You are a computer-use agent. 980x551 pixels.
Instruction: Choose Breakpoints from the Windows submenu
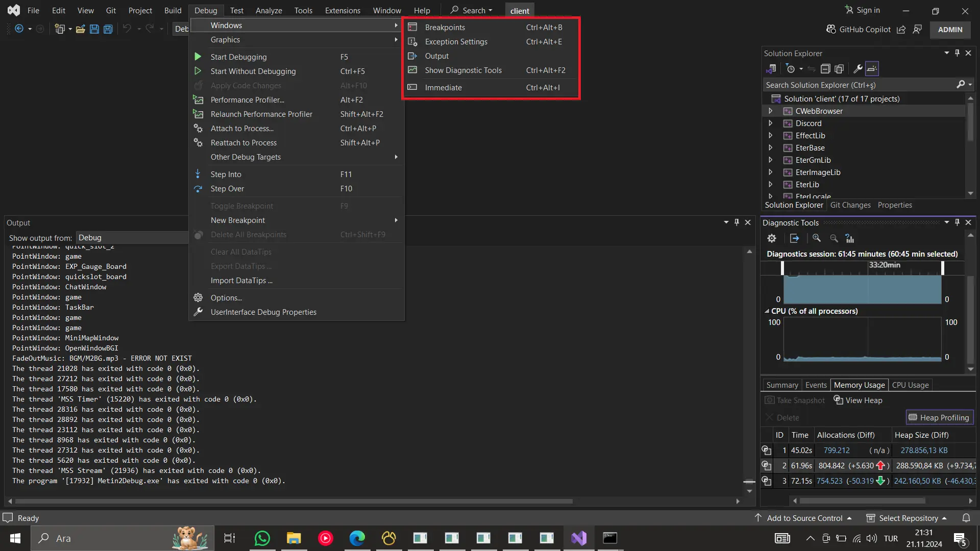coord(445,28)
